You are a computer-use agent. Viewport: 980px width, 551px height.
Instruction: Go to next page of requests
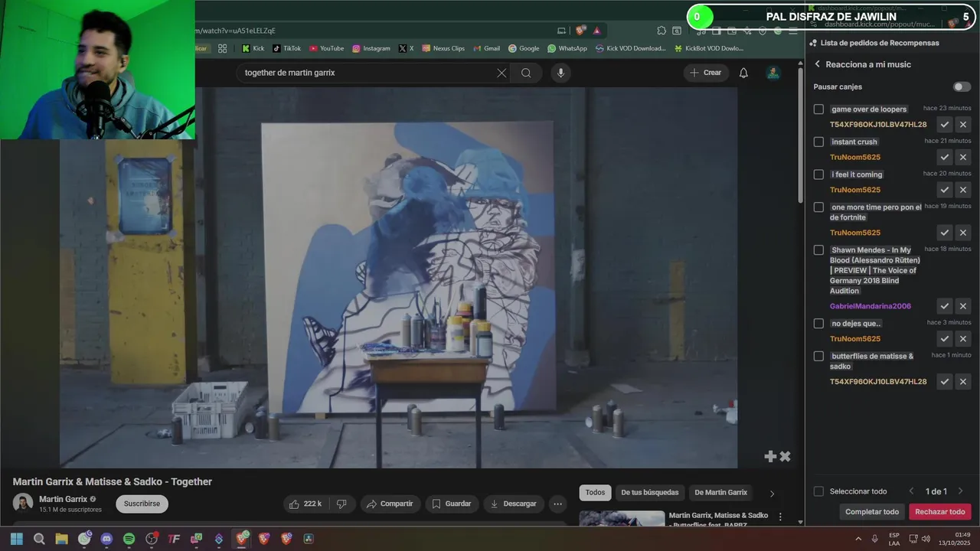click(x=960, y=491)
